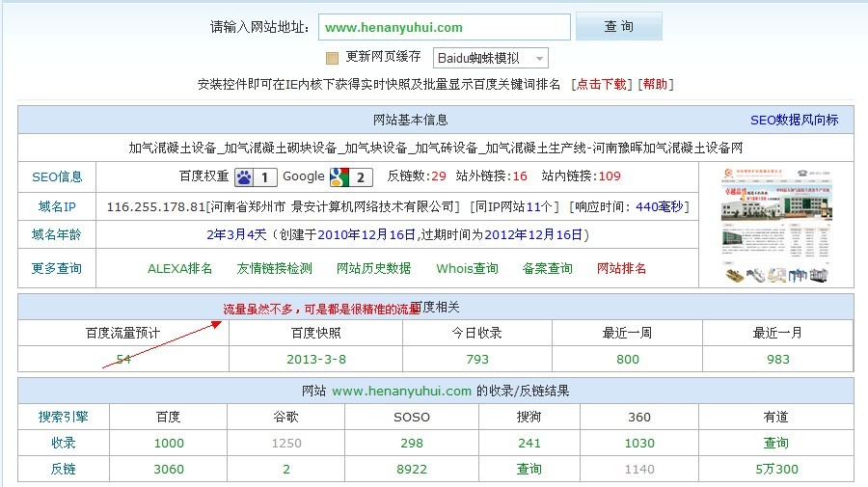Open the 网站历史数据 link
Image resolution: width=868 pixels, height=487 pixels.
pos(373,268)
